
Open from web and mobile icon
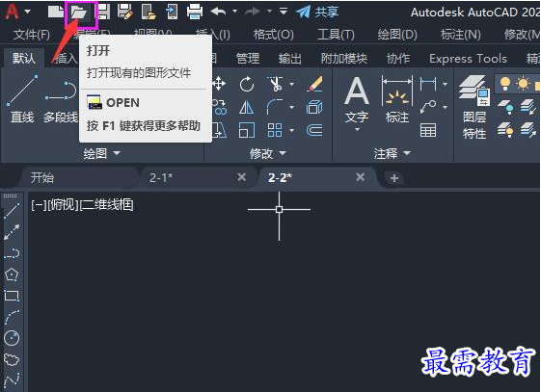[x=149, y=13]
